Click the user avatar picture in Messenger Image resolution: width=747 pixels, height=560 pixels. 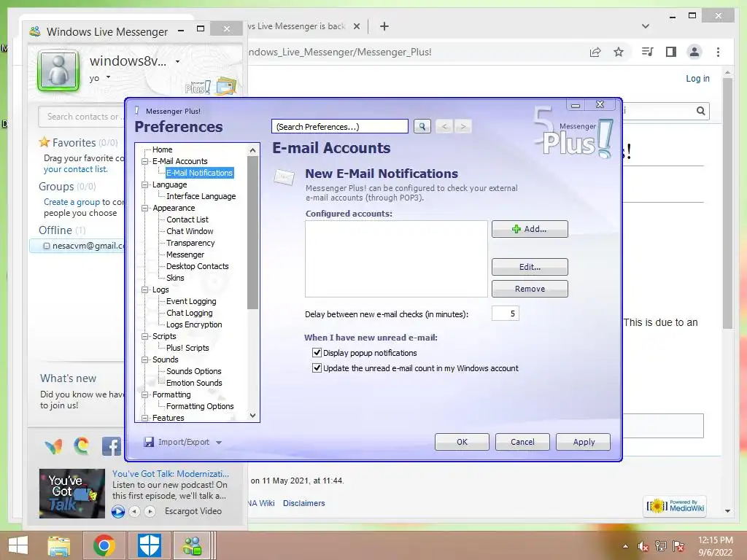coord(59,71)
